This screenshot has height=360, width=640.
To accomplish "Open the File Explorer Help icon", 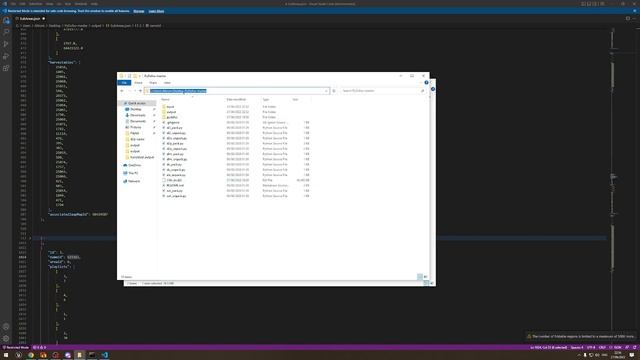I will pyautogui.click(x=426, y=82).
